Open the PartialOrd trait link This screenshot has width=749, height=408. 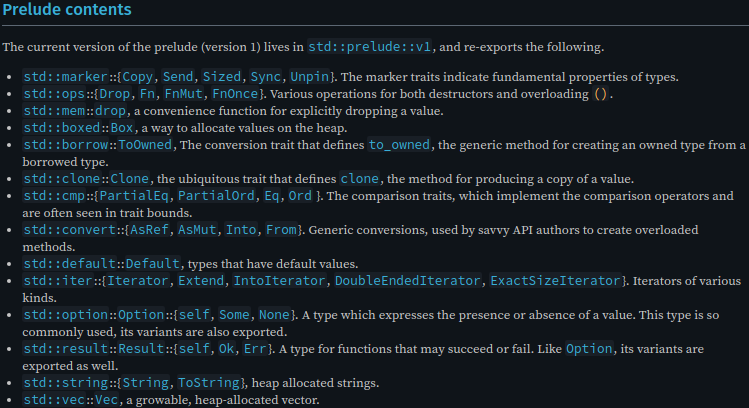click(x=216, y=196)
